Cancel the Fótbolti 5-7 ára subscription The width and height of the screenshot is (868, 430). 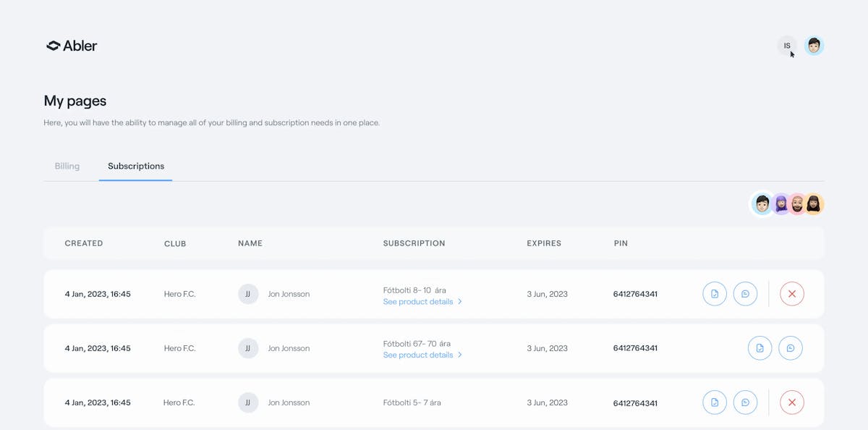(x=792, y=402)
